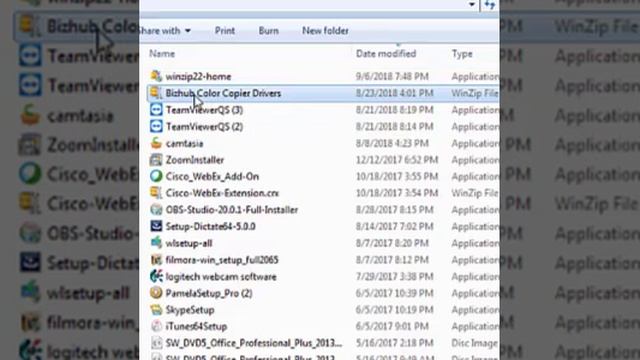The width and height of the screenshot is (640, 360).
Task: Select the Bizhub Color Copier Drivers file name
Action: (x=223, y=93)
